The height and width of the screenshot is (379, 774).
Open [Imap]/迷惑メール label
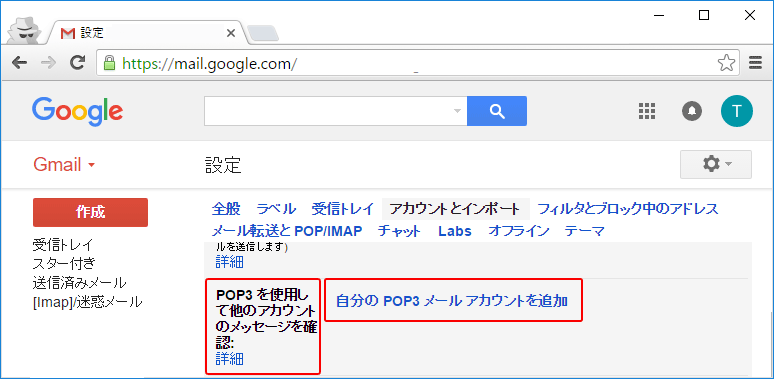click(87, 302)
